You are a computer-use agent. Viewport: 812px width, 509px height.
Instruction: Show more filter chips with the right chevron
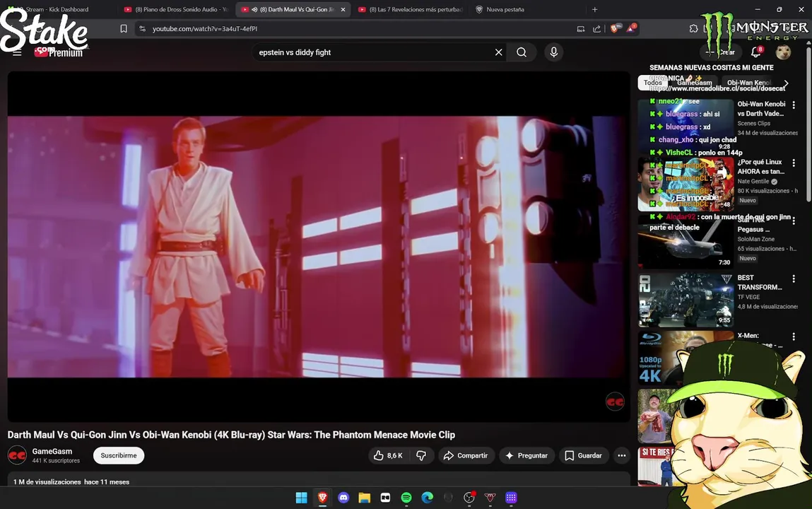(786, 83)
